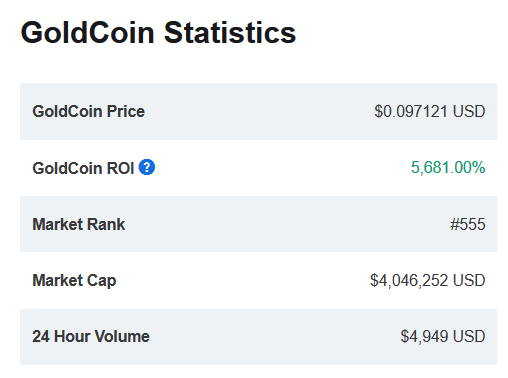Click the GoldCoin Price label
Screen dimensions: 508x378
coord(89,111)
